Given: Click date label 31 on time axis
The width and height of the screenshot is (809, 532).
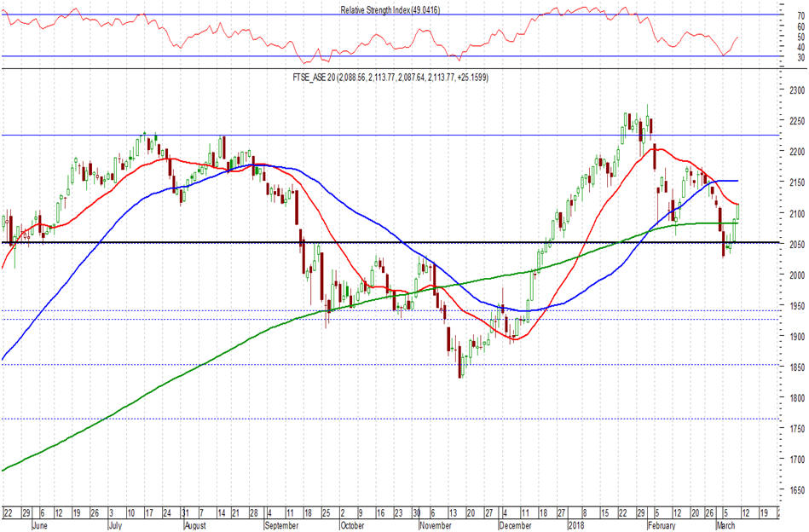Looking at the screenshot, I should coord(185,513).
